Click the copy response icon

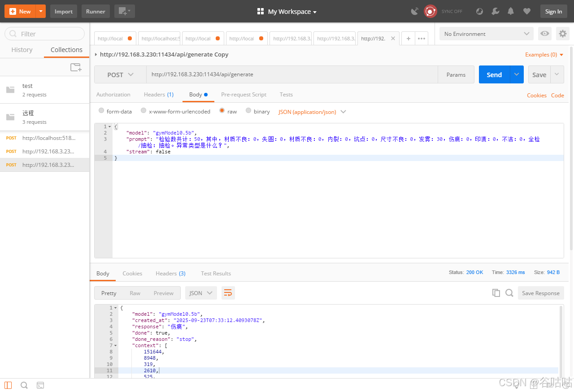point(496,293)
